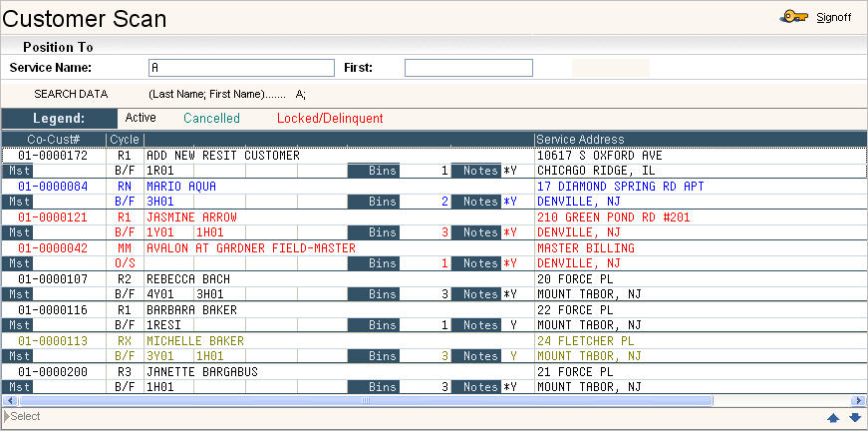868x431 pixels.
Task: Click the name MICHELLE BAKER
Action: 195,341
